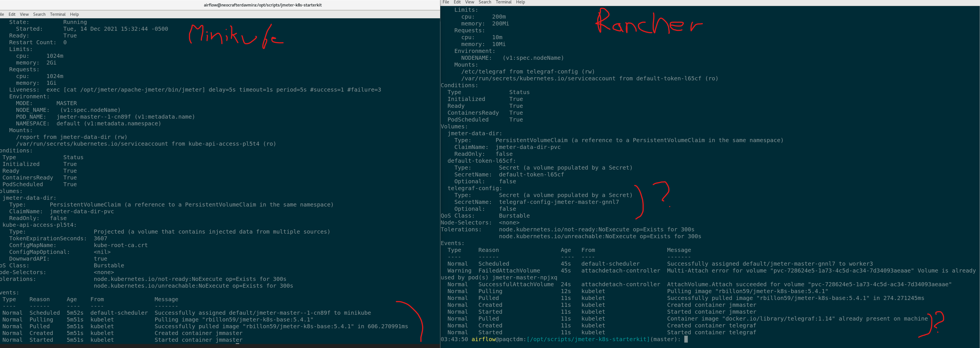Click the FailedAttachVolume warning event line
Viewport: 980px width, 348px height.
tap(509, 271)
